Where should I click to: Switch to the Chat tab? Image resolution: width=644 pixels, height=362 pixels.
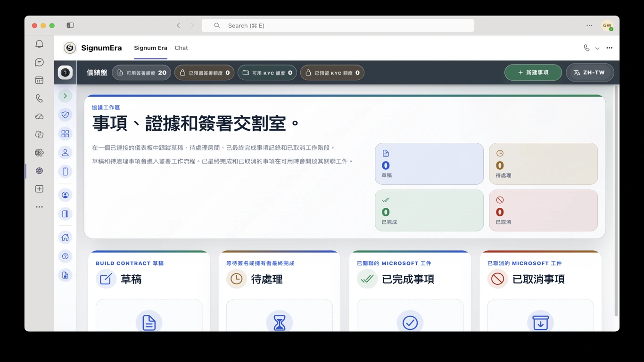click(x=181, y=48)
